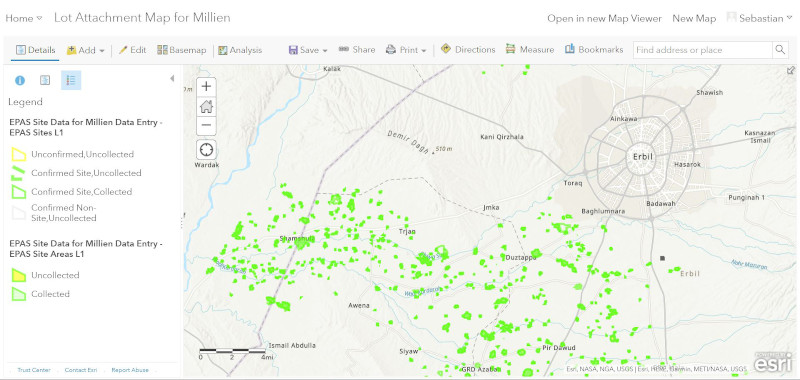Open the Print options dropdown
The width and height of the screenshot is (800, 380).
coord(406,50)
